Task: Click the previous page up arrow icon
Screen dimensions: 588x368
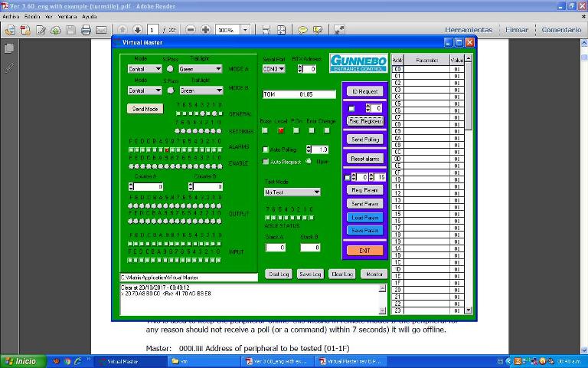Action: point(122,30)
